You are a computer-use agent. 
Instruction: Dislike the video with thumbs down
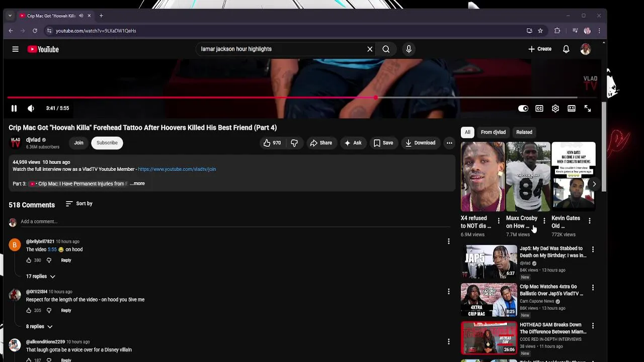pos(294,143)
